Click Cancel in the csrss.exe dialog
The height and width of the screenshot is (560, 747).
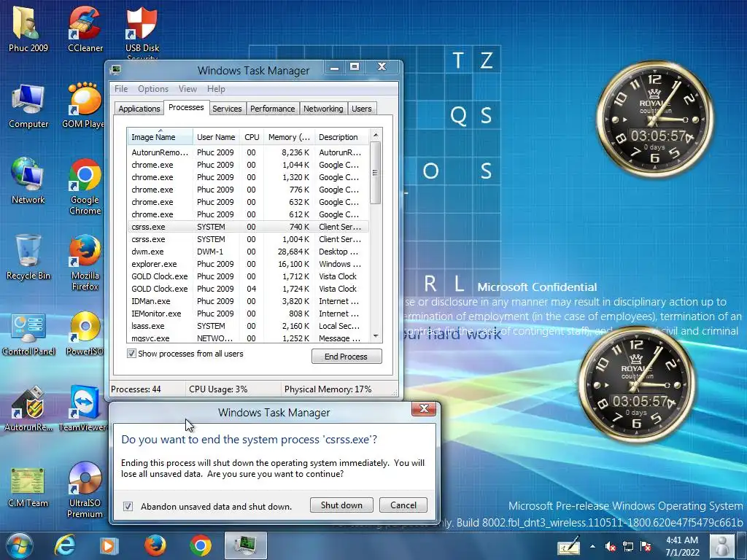pyautogui.click(x=403, y=505)
